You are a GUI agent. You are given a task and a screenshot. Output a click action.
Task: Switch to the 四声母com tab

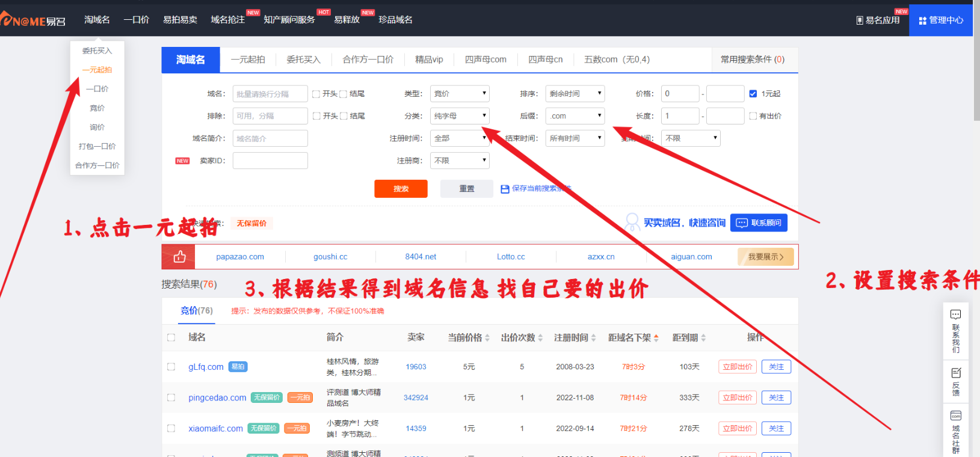click(x=485, y=60)
